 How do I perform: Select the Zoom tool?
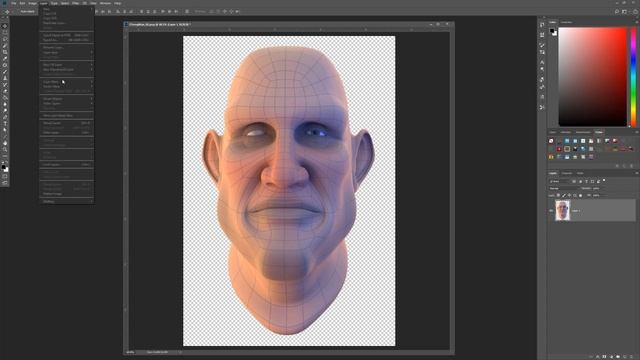[x=5, y=150]
